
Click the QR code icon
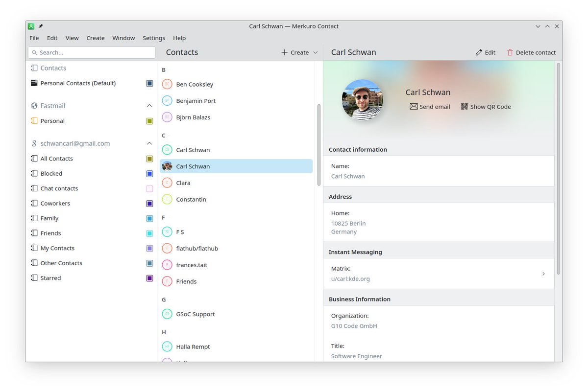pos(465,106)
